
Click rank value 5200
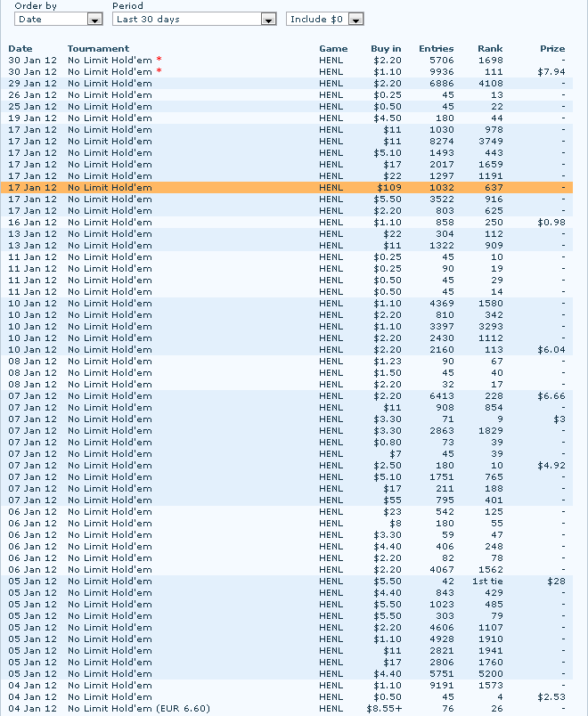(x=491, y=673)
